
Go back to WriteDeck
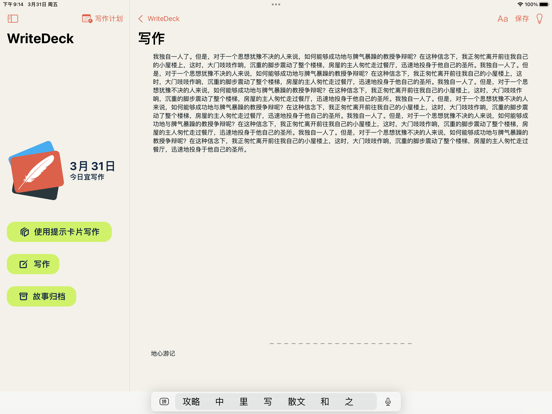tap(159, 19)
